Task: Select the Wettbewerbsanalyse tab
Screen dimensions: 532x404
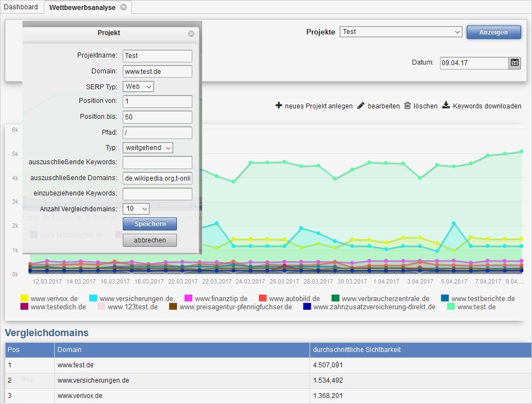Action: click(82, 8)
